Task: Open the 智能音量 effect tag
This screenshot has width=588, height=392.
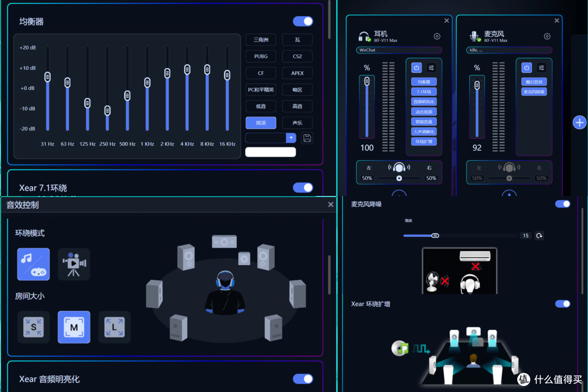Action: coord(424,121)
